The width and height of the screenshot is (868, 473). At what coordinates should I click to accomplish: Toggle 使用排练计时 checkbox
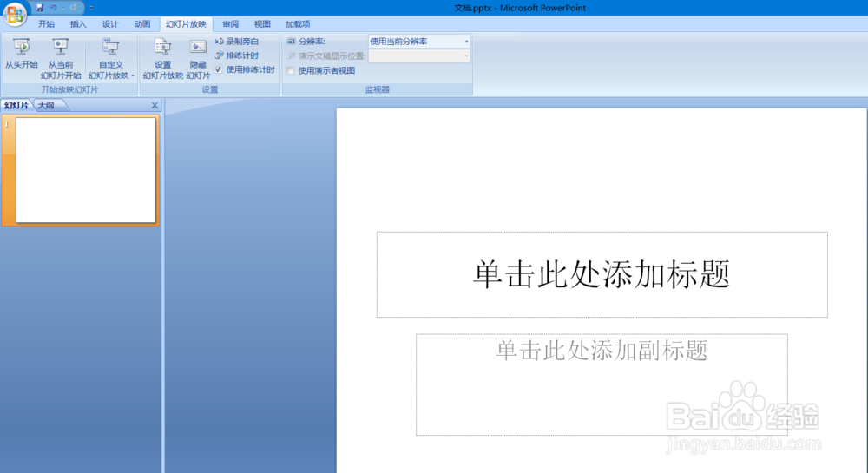219,69
